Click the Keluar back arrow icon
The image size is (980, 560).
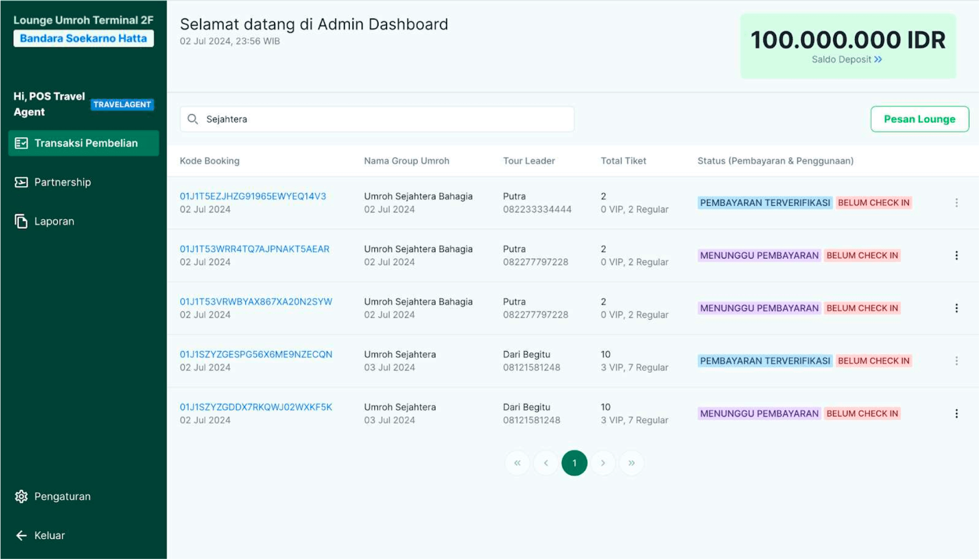21,535
